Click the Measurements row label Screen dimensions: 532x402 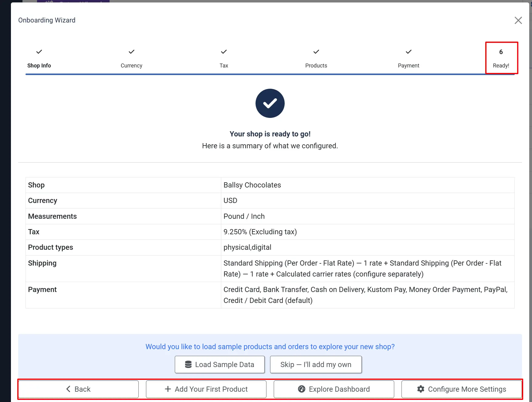coord(53,216)
